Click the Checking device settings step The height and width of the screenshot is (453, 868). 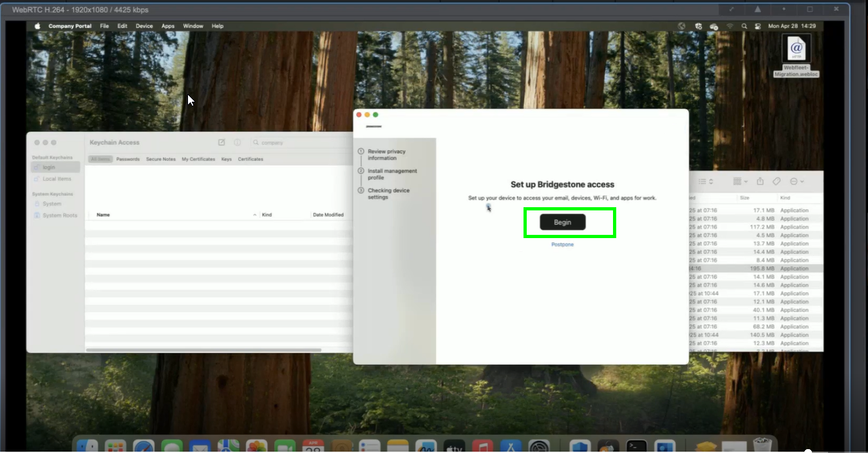[x=392, y=194]
